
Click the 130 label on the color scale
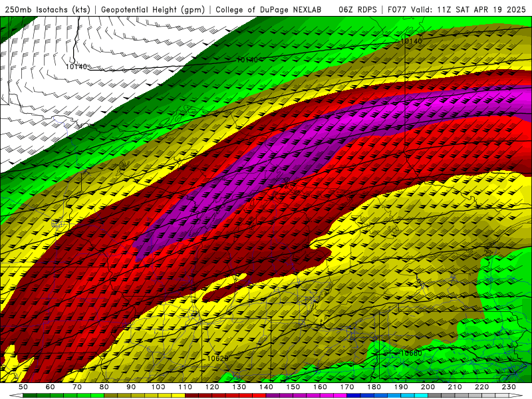tap(239, 387)
